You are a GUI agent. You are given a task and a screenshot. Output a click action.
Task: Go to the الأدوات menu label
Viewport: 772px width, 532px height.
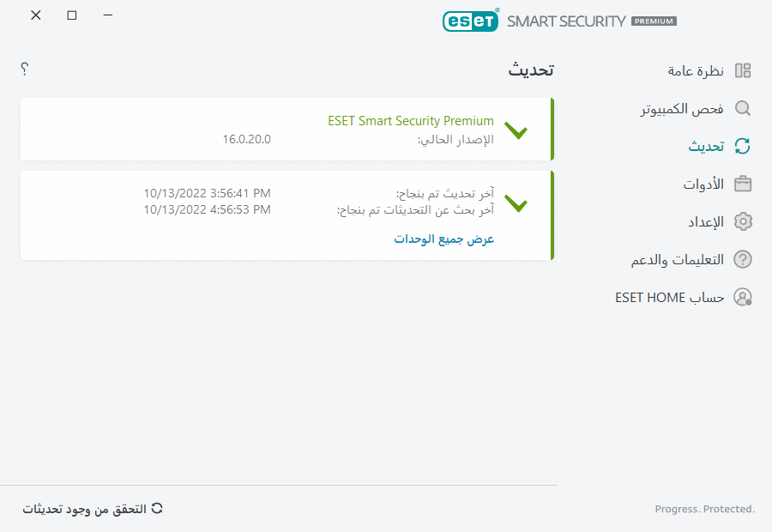click(x=703, y=184)
